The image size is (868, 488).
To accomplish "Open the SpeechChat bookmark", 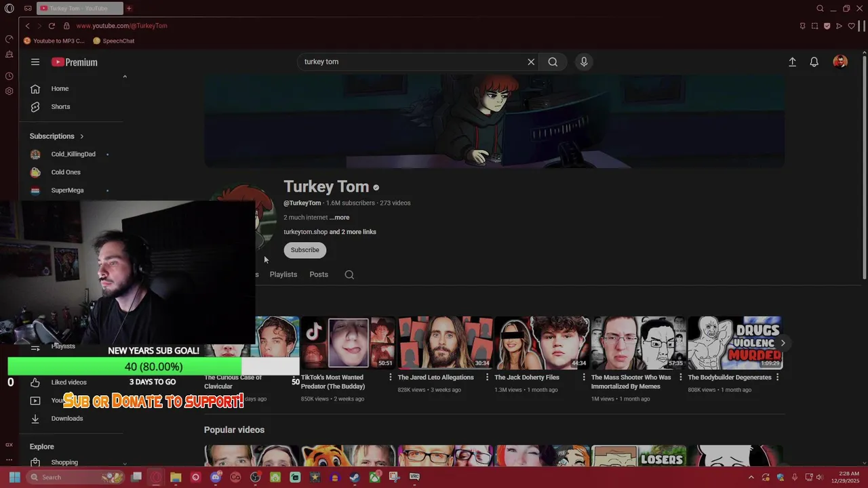I will coord(114,41).
